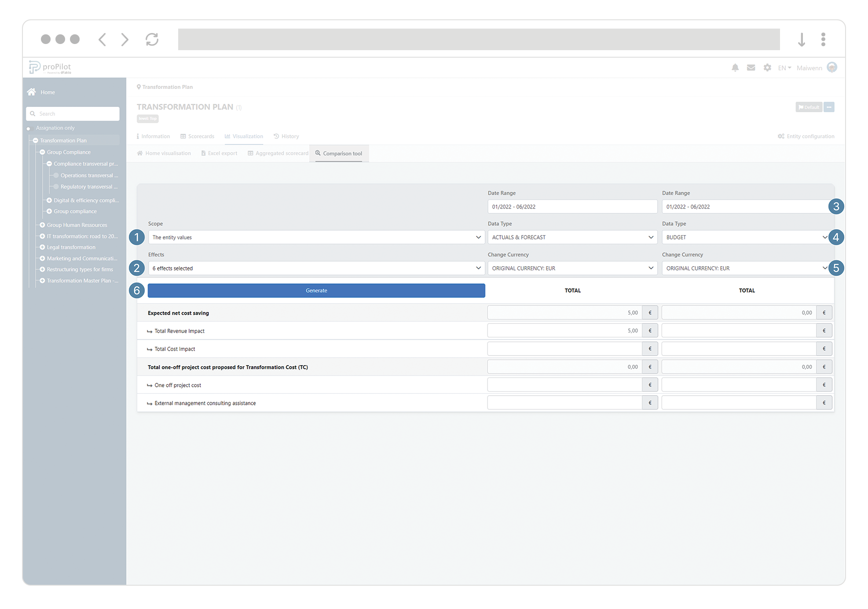
Task: Click the browser reload icon
Action: (x=152, y=40)
